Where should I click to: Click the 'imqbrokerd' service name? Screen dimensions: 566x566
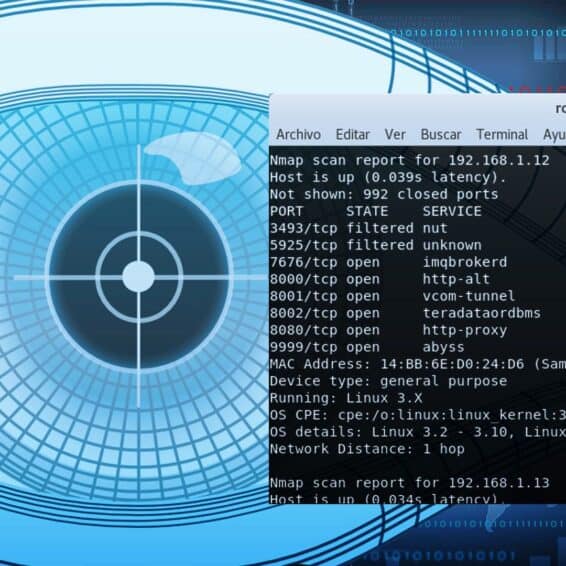pyautogui.click(x=465, y=262)
